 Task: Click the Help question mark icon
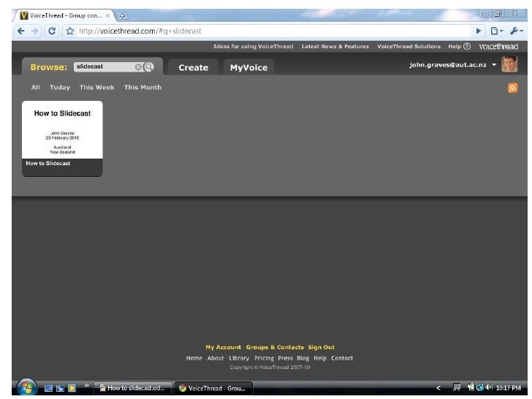click(467, 47)
